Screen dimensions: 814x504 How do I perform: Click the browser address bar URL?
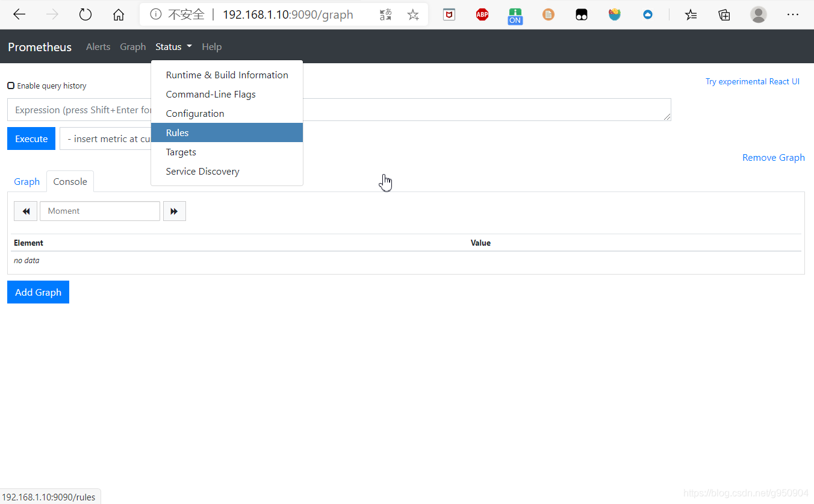tap(288, 14)
